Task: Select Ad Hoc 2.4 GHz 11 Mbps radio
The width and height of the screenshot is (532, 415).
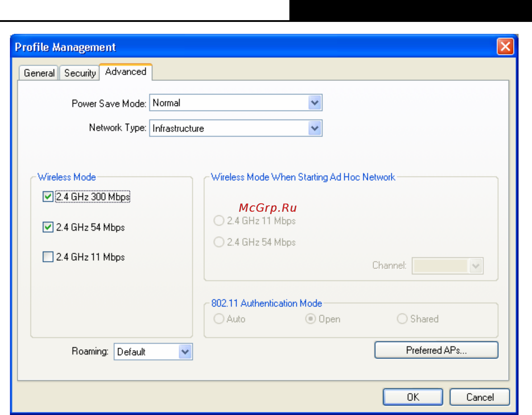Action: click(x=219, y=220)
